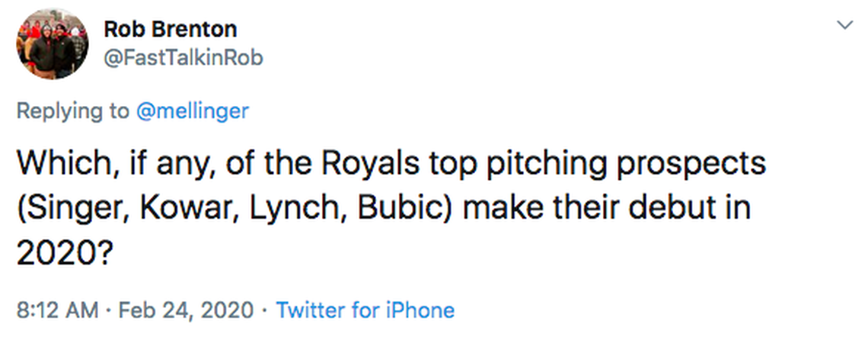Click the word "Singer" in the tweet
The width and height of the screenshot is (868, 340).
point(75,208)
